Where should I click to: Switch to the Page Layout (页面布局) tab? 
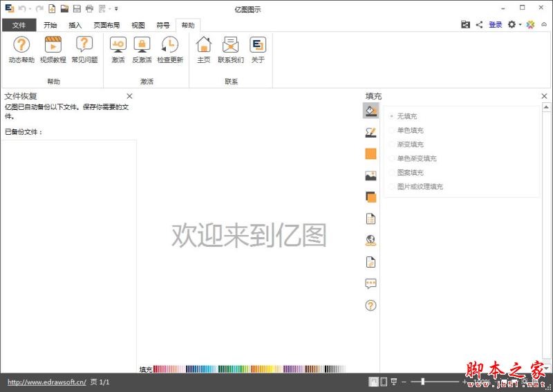pos(106,25)
